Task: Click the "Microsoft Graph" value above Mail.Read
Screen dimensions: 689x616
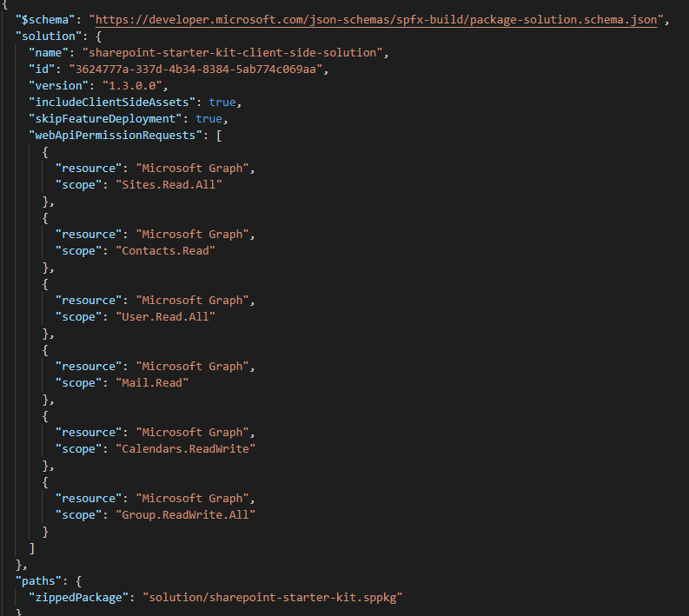Action: pos(193,367)
